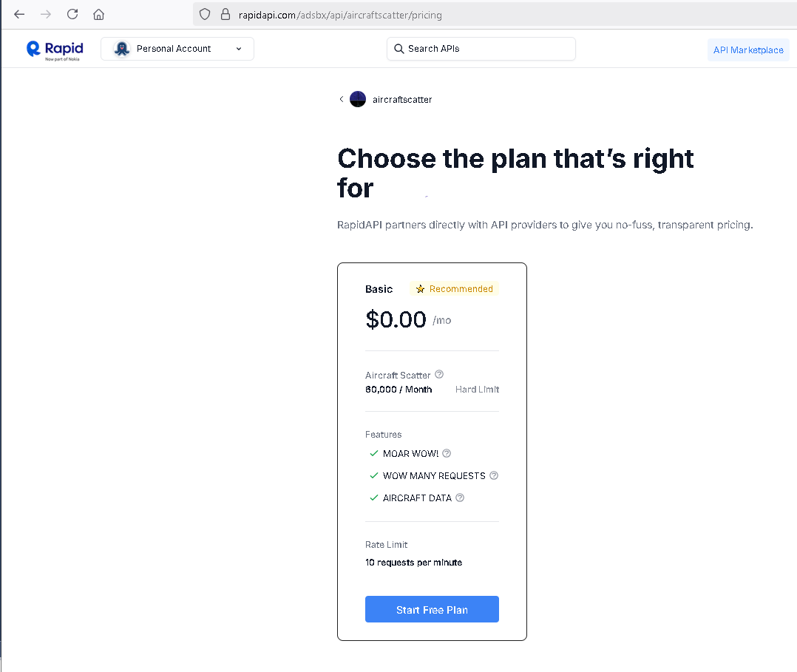This screenshot has width=797, height=672.
Task: Show help for MOAR WOW! feature
Action: [447, 453]
